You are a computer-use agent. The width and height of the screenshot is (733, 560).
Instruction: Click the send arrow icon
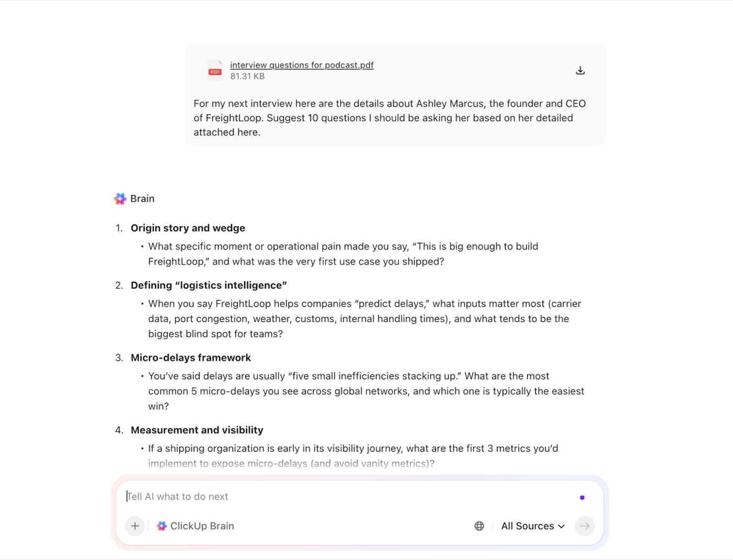(x=584, y=526)
